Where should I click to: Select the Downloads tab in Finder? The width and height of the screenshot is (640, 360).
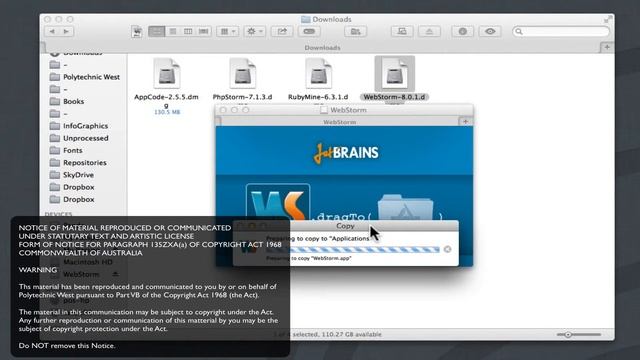[x=322, y=48]
